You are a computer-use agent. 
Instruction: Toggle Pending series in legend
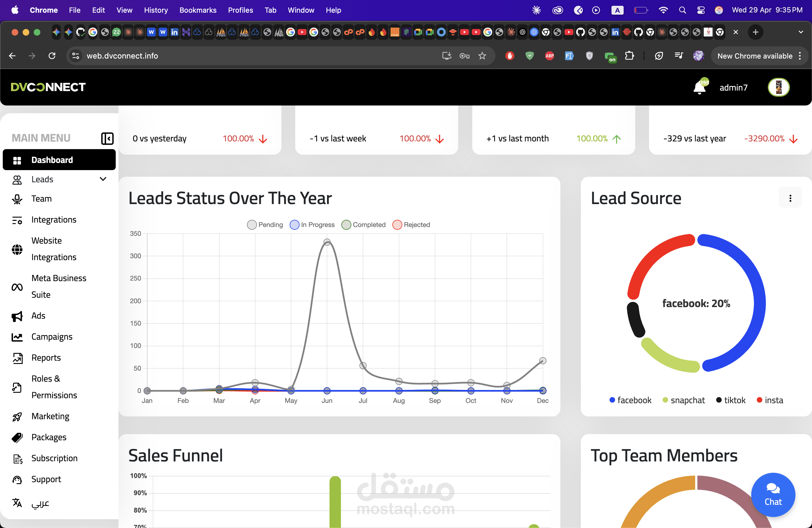pyautogui.click(x=265, y=225)
